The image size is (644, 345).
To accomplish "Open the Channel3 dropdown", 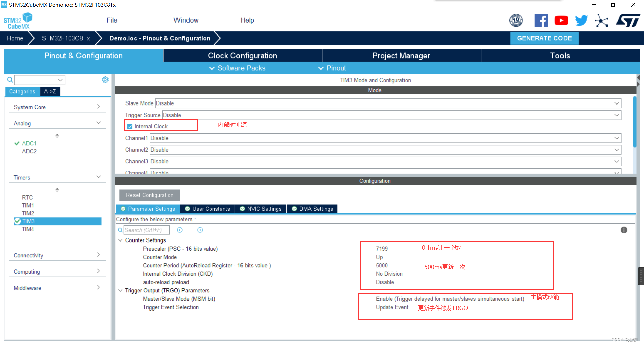I will 385,161.
